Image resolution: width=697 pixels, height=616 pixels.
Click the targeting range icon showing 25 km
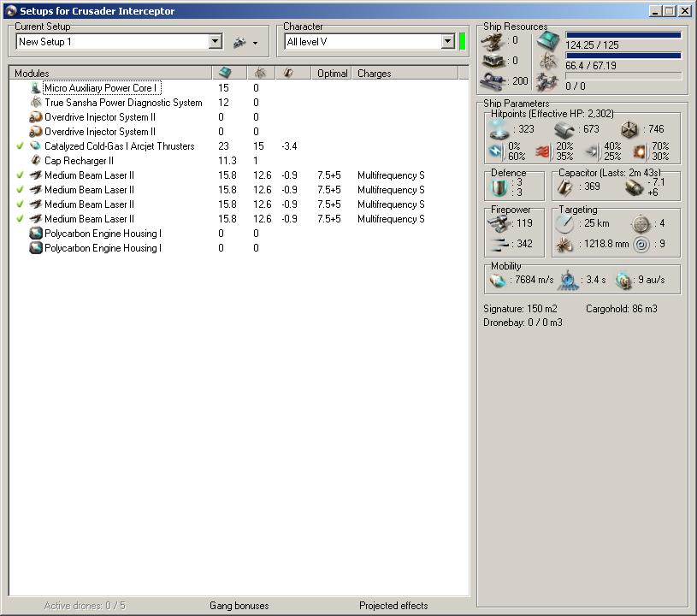click(x=564, y=223)
